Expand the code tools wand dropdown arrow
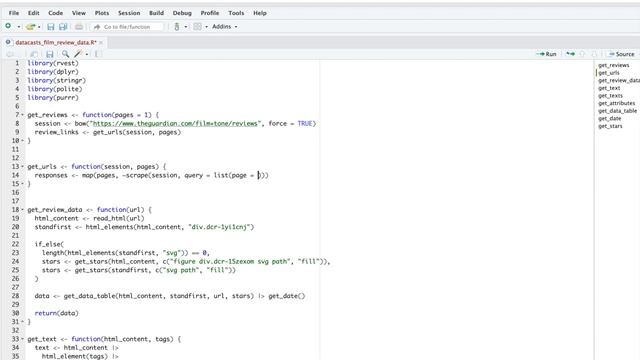 (x=87, y=54)
